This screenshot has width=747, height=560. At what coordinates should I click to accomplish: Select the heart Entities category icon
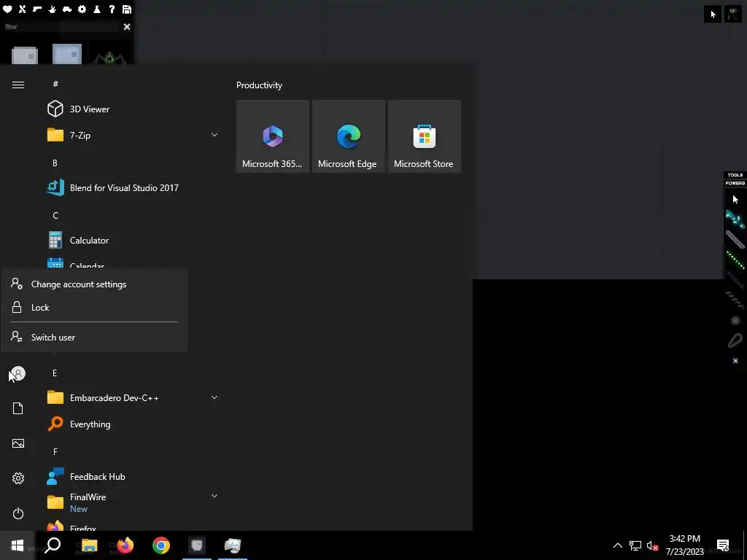pyautogui.click(x=7, y=9)
